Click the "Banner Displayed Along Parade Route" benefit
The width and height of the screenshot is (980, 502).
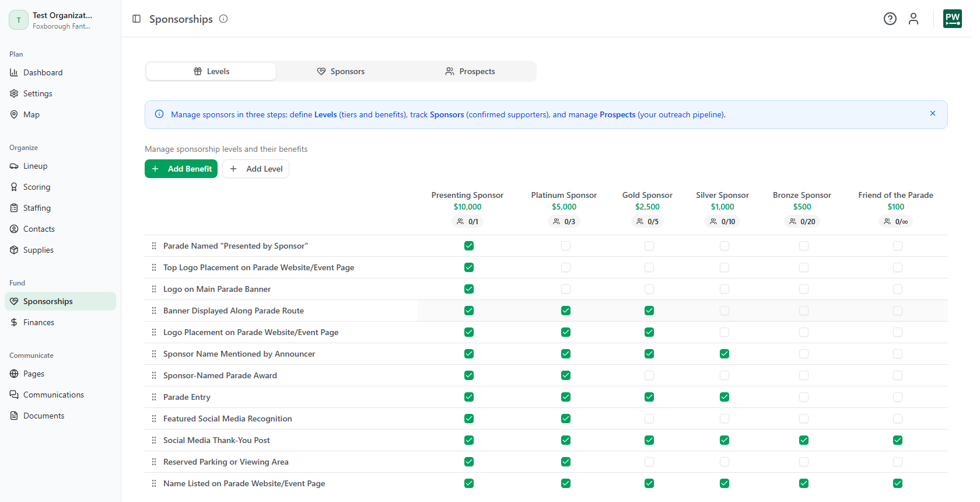pos(233,311)
